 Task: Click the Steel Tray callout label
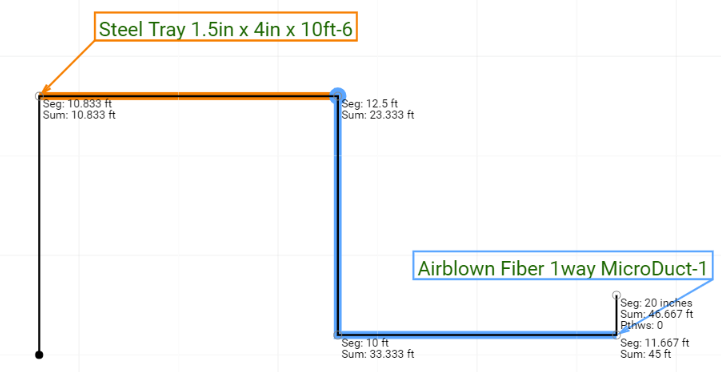point(226,30)
